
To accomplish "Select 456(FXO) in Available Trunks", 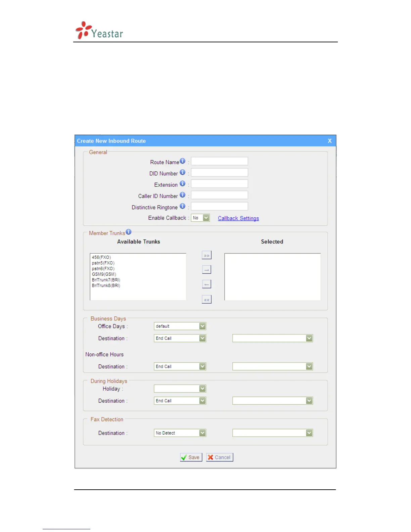I will click(101, 257).
